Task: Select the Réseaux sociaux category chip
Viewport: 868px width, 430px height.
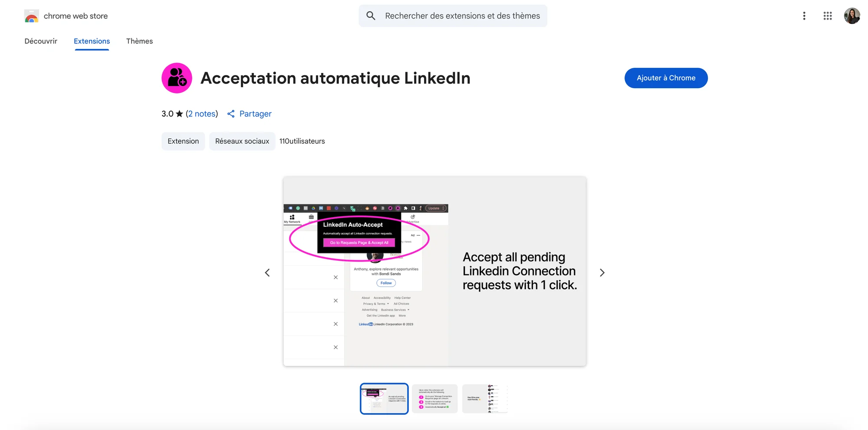Action: click(242, 141)
